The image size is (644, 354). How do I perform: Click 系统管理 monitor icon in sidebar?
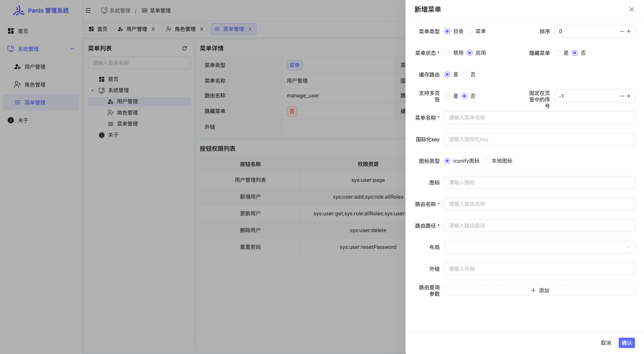pos(11,49)
